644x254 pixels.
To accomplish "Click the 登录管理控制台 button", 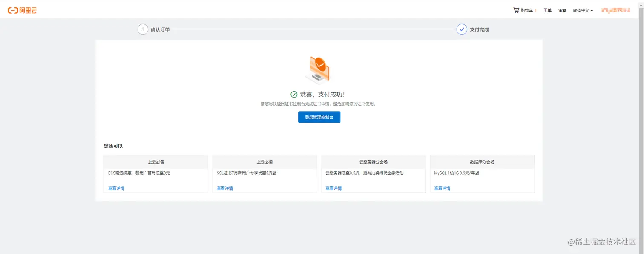I will pos(319,117).
